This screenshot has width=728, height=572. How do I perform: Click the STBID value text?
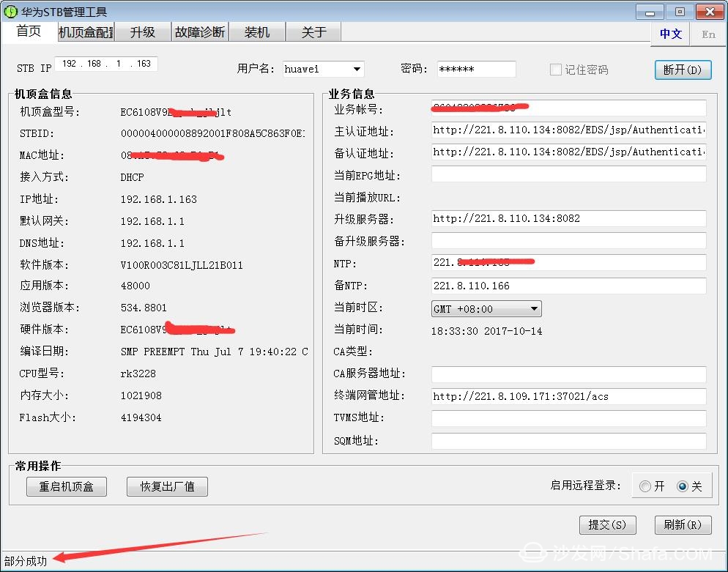[213, 134]
